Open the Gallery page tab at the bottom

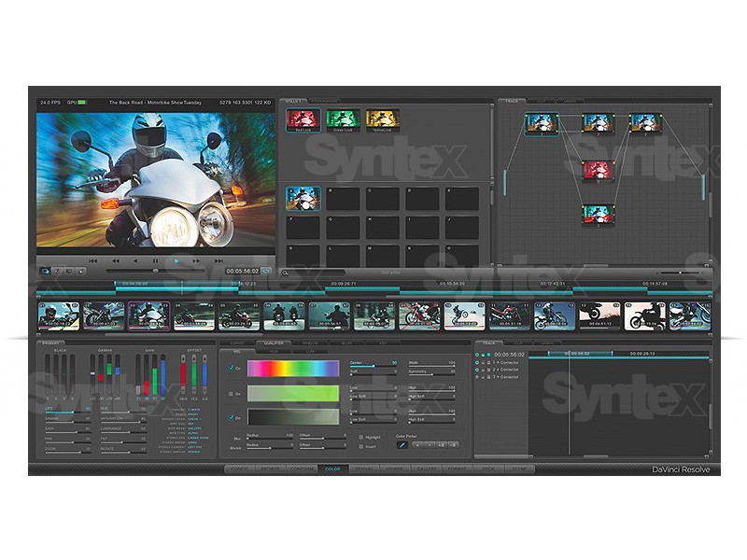429,469
